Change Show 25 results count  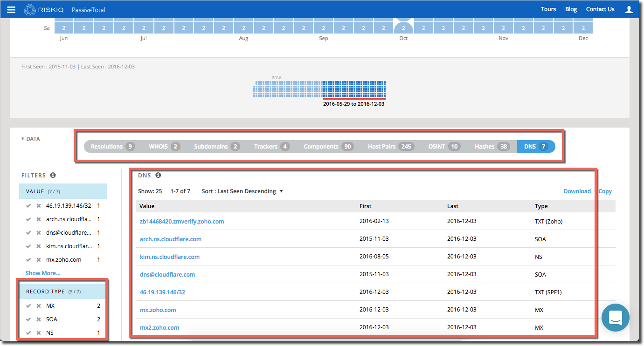coord(150,191)
